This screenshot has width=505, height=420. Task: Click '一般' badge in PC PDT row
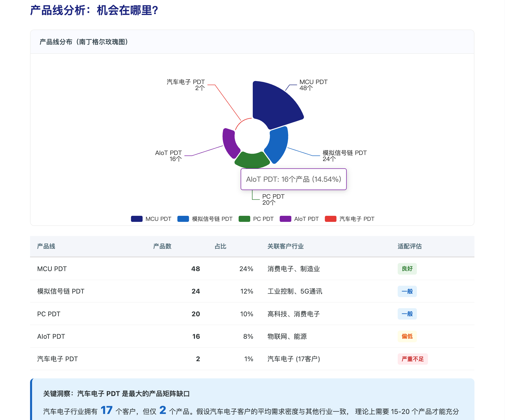tap(407, 314)
